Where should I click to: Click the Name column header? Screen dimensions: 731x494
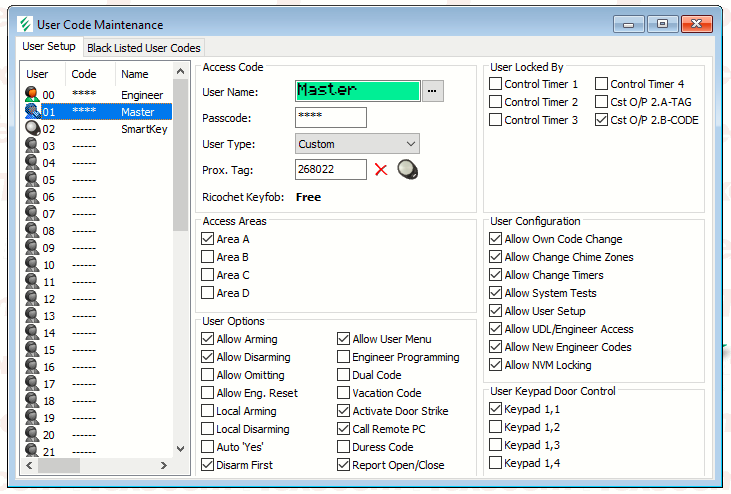(x=135, y=74)
